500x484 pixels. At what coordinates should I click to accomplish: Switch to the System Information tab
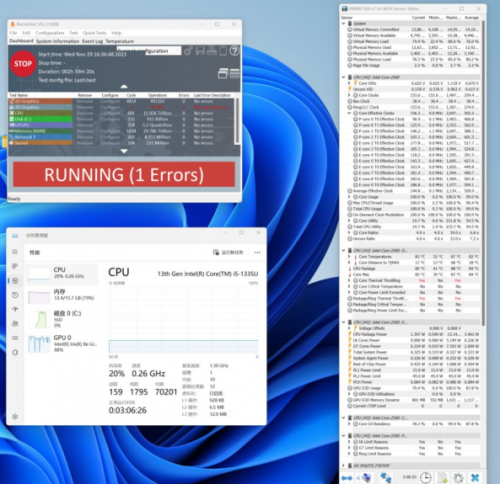click(x=58, y=41)
